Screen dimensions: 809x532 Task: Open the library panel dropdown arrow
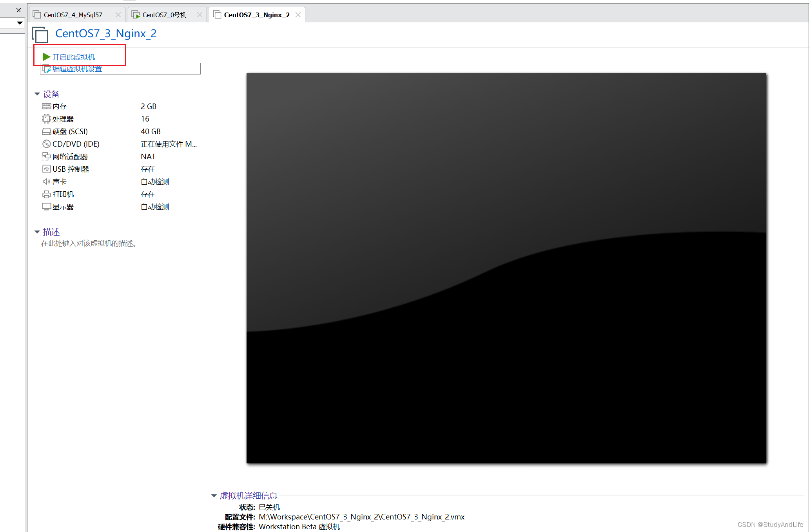coord(19,23)
